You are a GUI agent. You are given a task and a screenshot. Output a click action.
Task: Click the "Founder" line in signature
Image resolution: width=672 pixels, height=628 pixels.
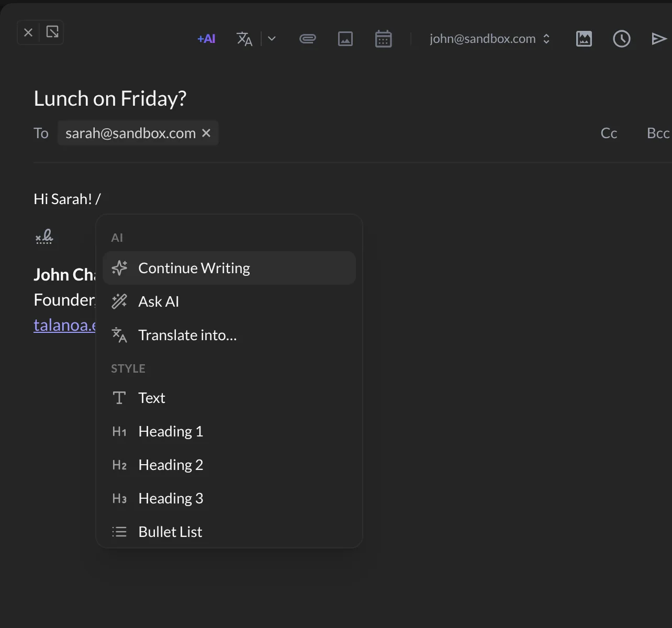pyautogui.click(x=64, y=300)
